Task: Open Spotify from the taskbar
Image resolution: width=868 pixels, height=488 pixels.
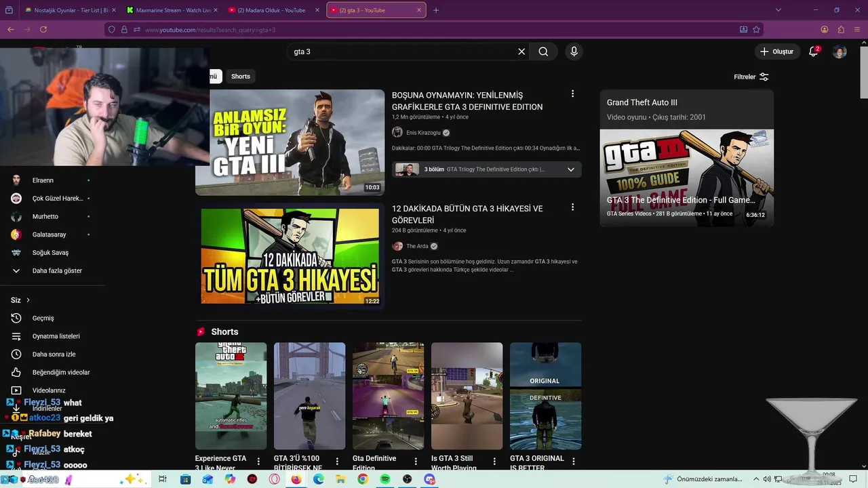Action: click(385, 479)
